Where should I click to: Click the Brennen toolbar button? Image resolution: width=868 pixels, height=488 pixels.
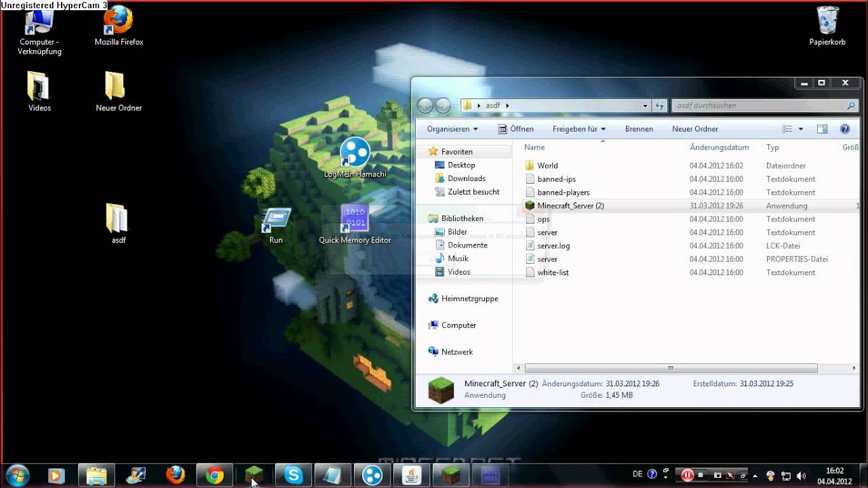[x=639, y=129]
